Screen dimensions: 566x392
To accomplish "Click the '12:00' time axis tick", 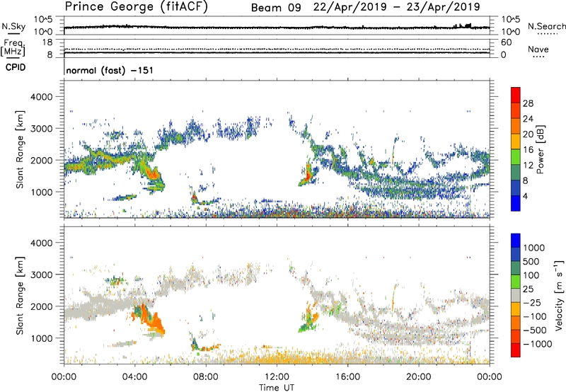I will [x=277, y=377].
